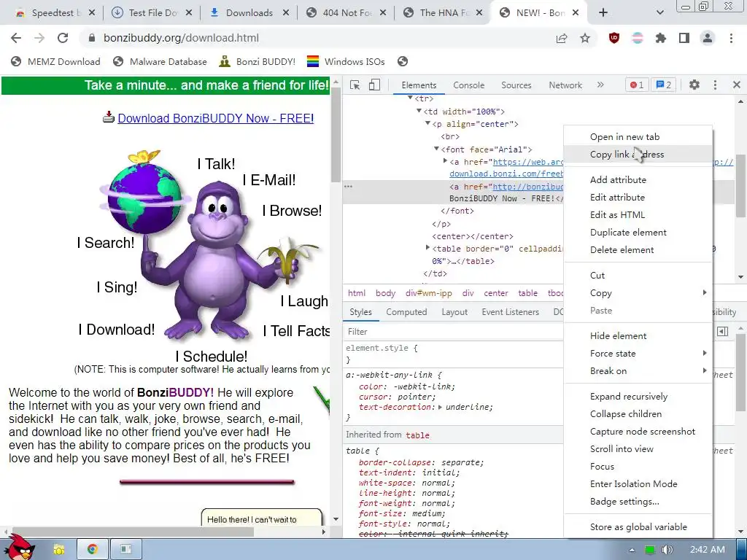Viewport: 747px width, 560px height.
Task: Toggle the browser side panel icon
Action: point(684,38)
